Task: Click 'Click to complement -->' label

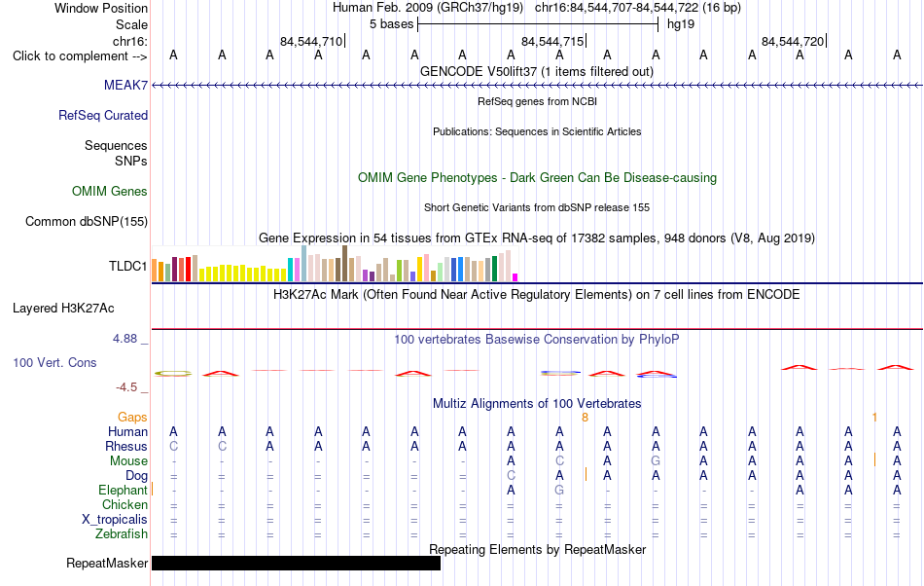Action: pyautogui.click(x=80, y=56)
